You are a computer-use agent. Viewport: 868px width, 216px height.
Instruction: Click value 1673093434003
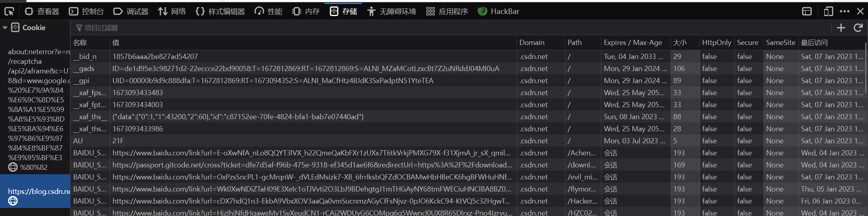click(137, 105)
